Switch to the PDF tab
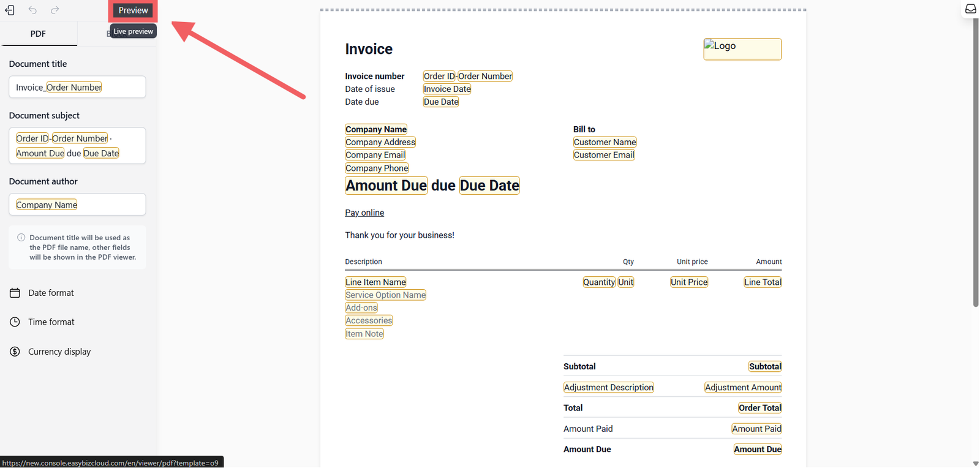Viewport: 980px width, 468px height. [38, 34]
